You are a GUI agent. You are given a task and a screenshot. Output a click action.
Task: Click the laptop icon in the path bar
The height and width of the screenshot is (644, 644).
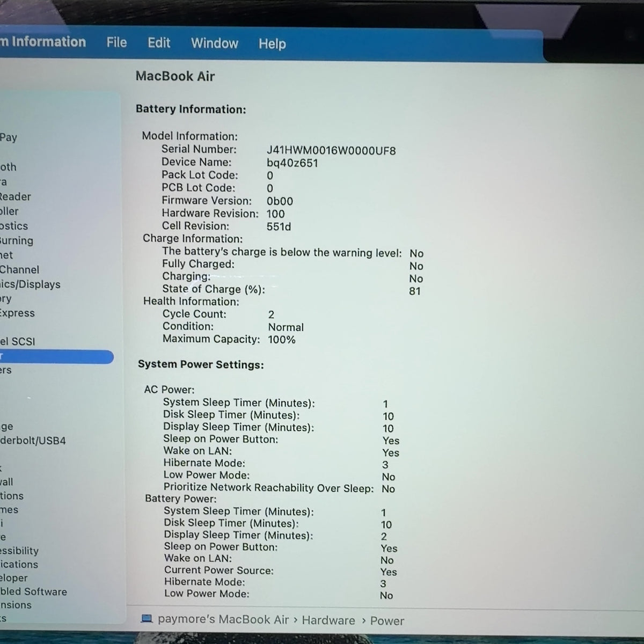(147, 619)
